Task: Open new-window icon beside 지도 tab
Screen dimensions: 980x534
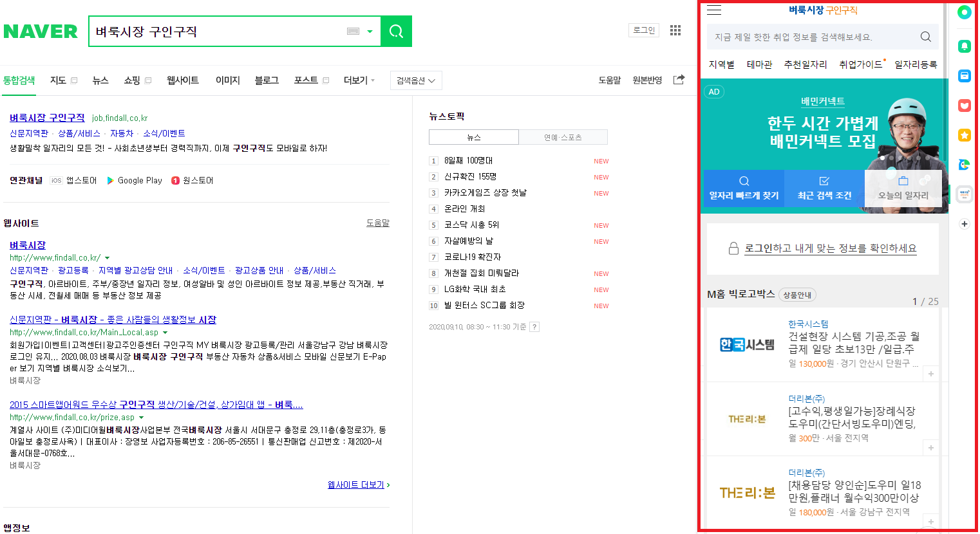Action: 74,80
